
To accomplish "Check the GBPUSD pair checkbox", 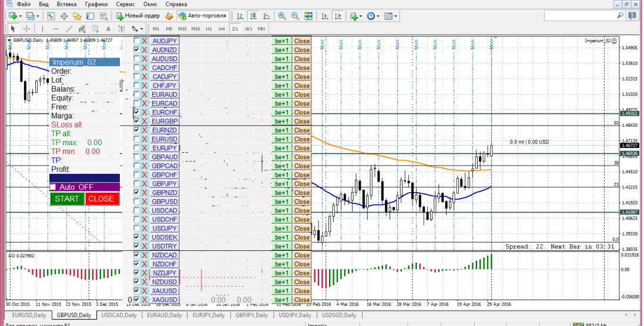I will [x=137, y=201].
